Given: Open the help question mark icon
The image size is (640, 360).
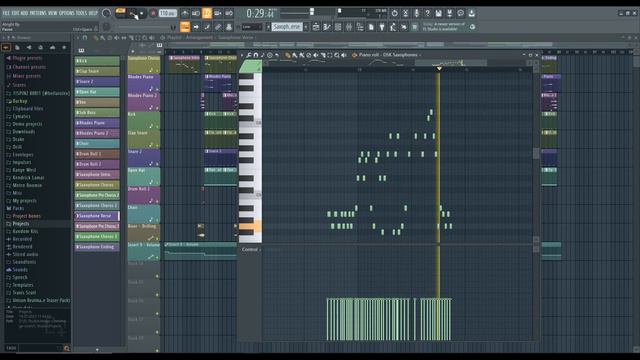Looking at the screenshot, I should click(427, 13).
